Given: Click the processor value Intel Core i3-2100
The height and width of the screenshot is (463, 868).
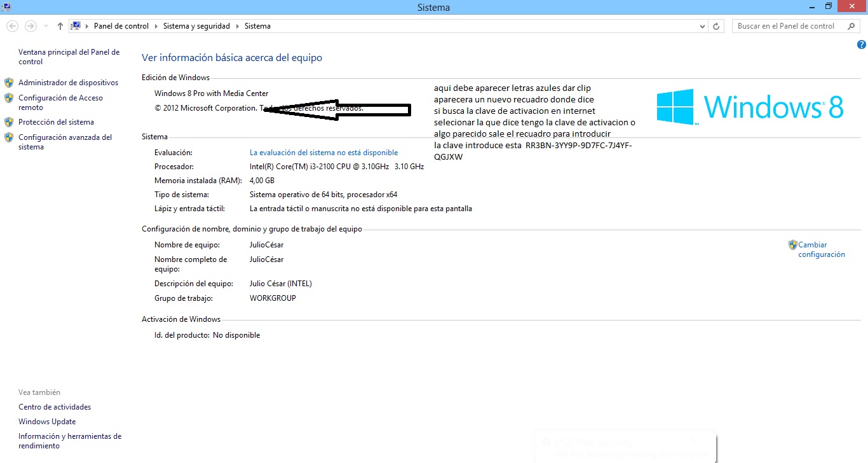Looking at the screenshot, I should point(337,167).
